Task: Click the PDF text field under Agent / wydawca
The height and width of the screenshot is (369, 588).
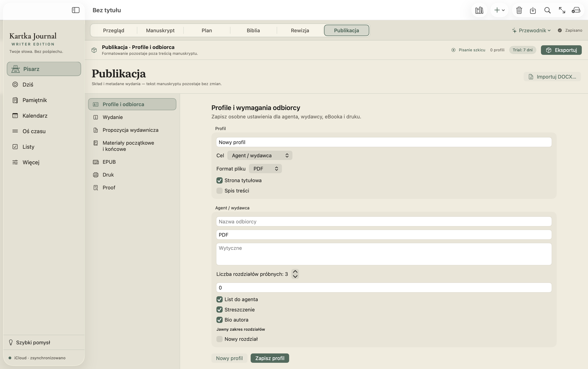Action: point(384,235)
